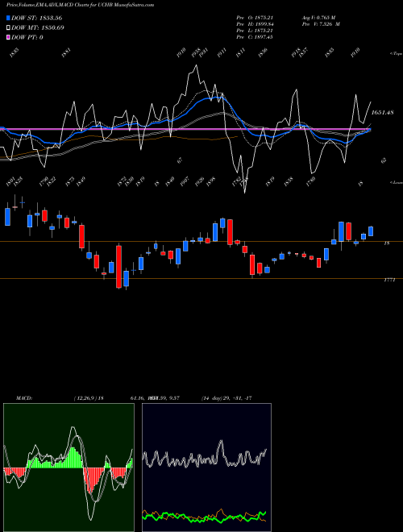The width and height of the screenshot is (403, 532).
Task: Click the magenta DOW PT legend swatch
Action: pos(8,37)
